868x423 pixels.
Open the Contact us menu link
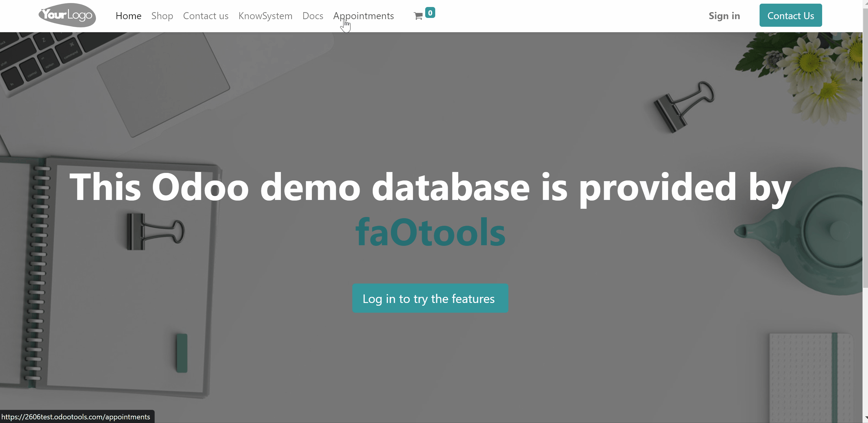[x=206, y=16]
